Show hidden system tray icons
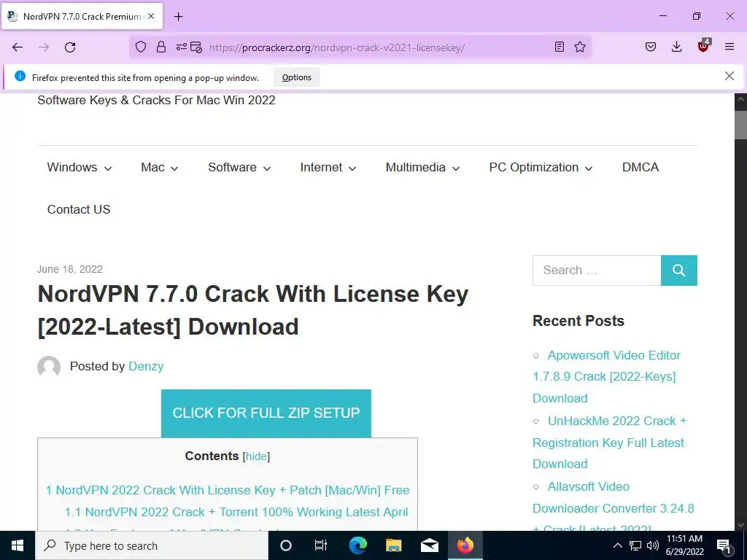Viewport: 747px width, 560px height. click(617, 545)
